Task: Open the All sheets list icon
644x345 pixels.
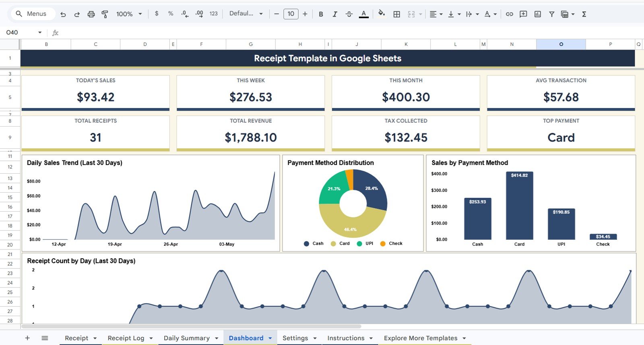Action: pos(45,338)
